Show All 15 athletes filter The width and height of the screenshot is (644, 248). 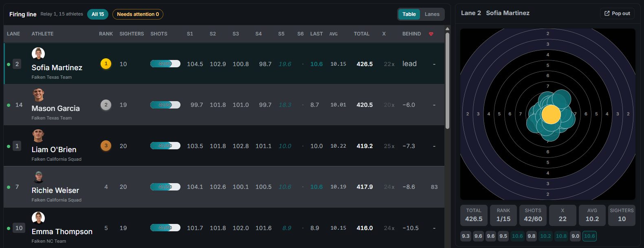[x=98, y=14]
